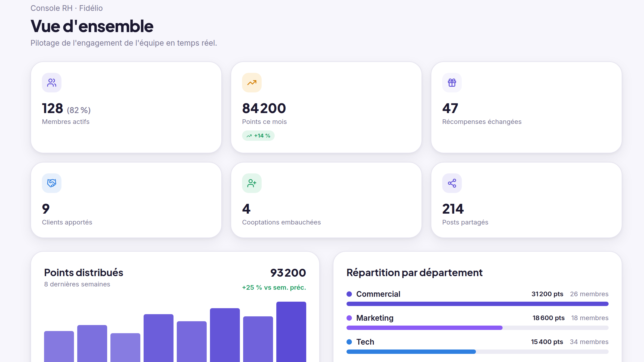
Task: Click the 'Vue d'ensemble' heading
Action: tap(92, 26)
